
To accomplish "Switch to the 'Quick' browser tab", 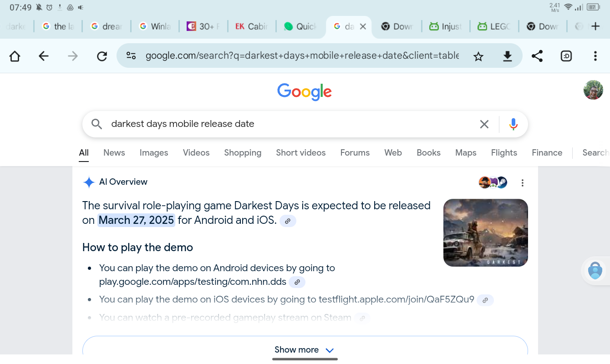I will pyautogui.click(x=300, y=26).
